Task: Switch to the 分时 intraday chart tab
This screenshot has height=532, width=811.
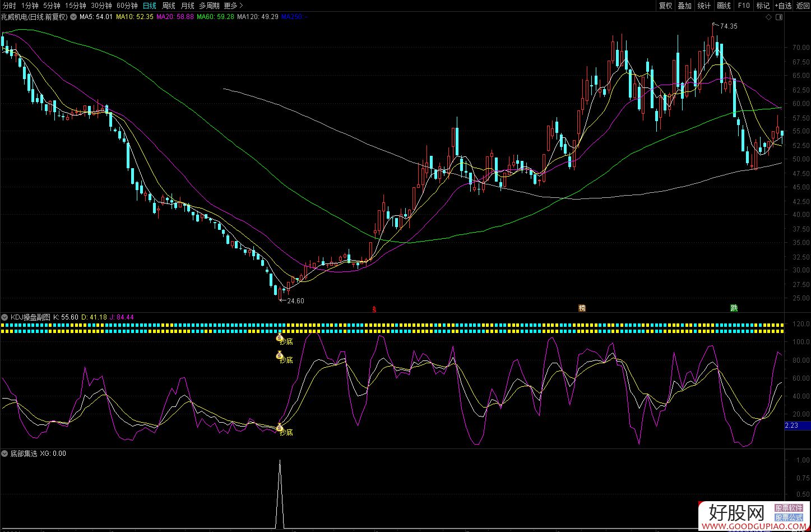Action: pyautogui.click(x=9, y=6)
